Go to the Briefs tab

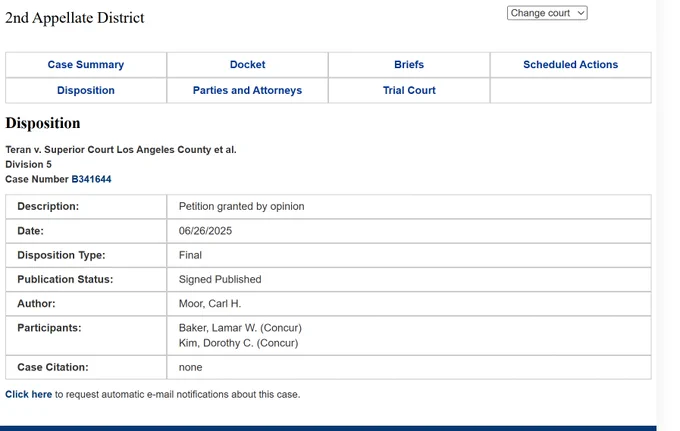click(x=409, y=65)
